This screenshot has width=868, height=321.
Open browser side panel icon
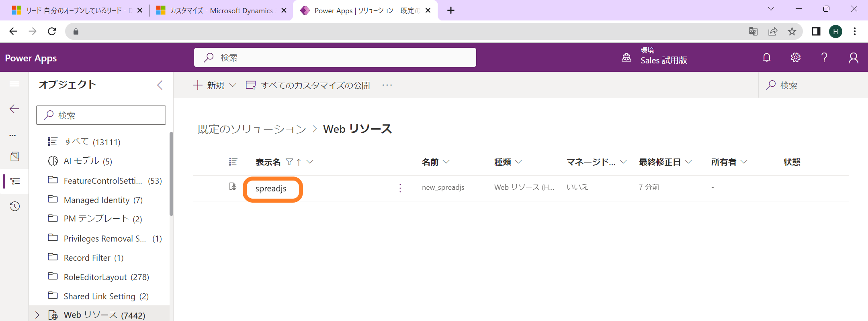(x=816, y=31)
